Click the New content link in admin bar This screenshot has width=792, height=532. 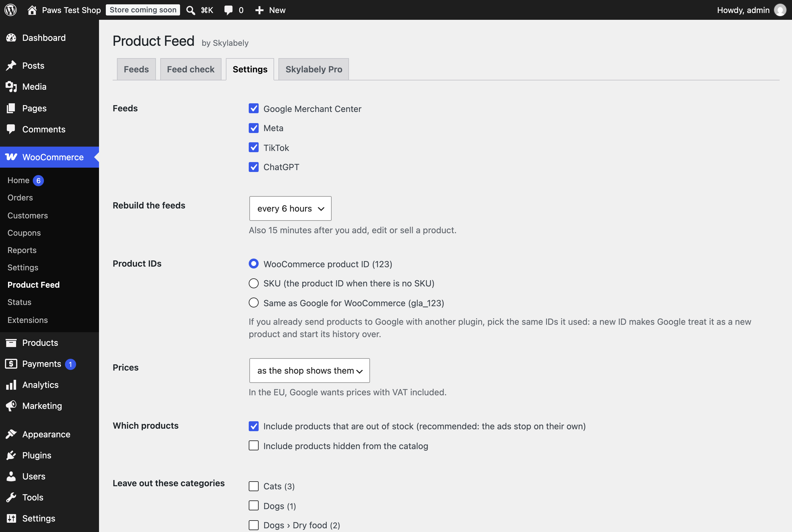coord(277,10)
